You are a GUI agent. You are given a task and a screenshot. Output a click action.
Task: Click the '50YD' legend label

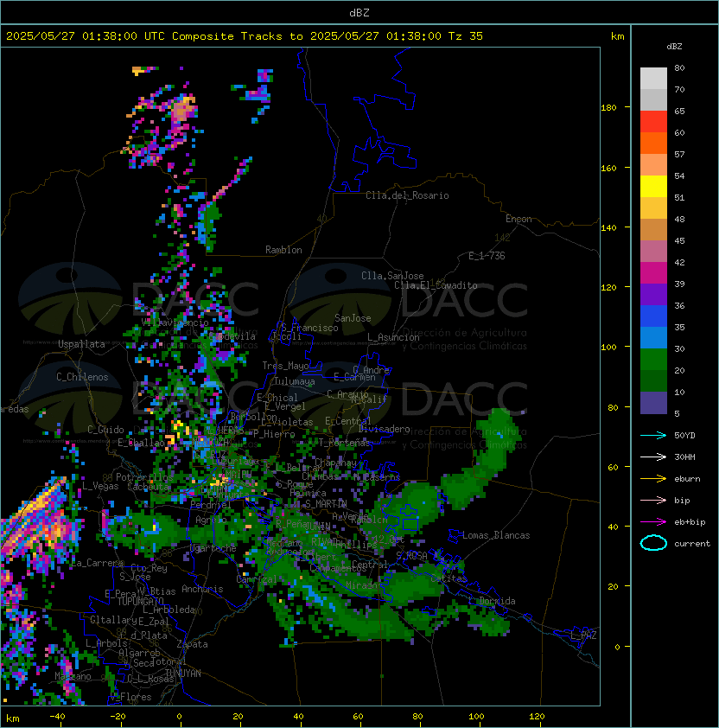click(x=684, y=436)
